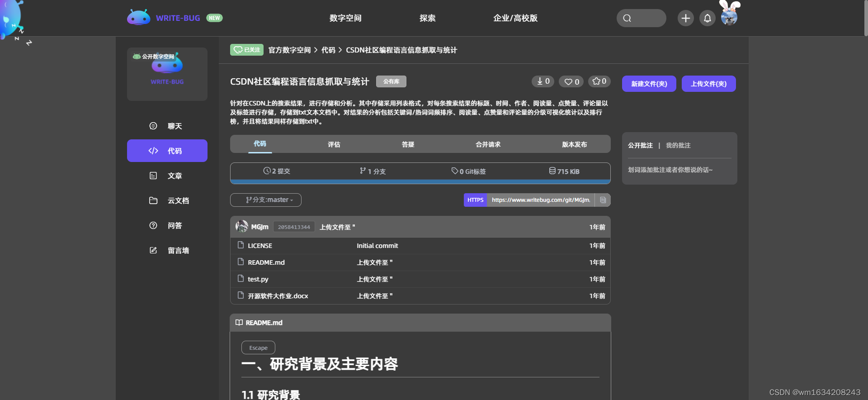Open commit hash 2058413344

(294, 227)
